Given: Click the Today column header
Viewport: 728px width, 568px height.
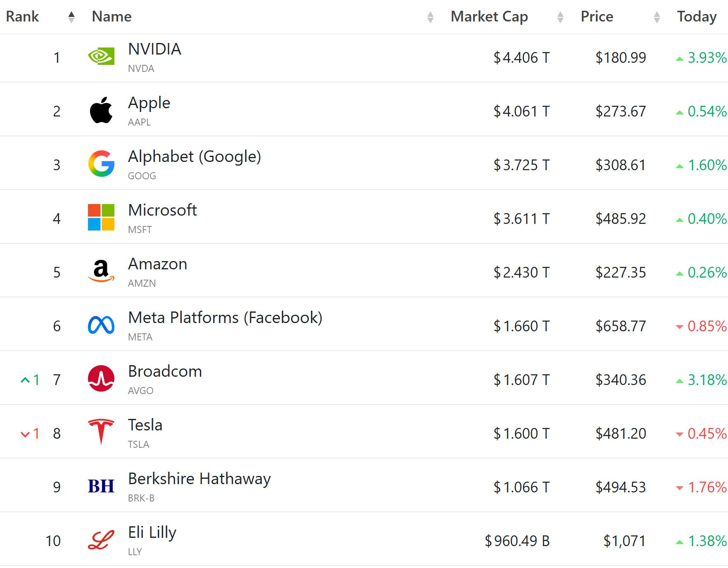Looking at the screenshot, I should point(697,17).
